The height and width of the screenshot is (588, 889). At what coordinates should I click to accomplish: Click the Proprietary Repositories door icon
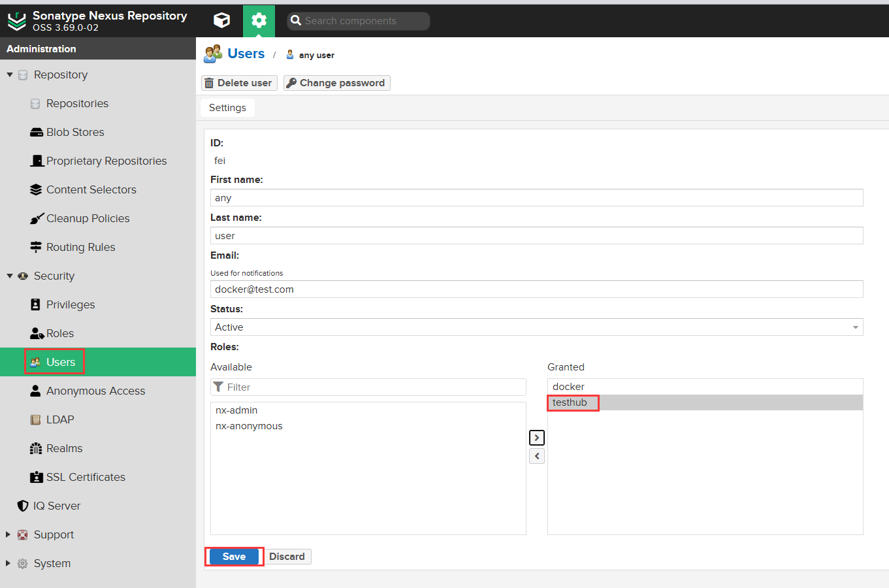tap(37, 161)
